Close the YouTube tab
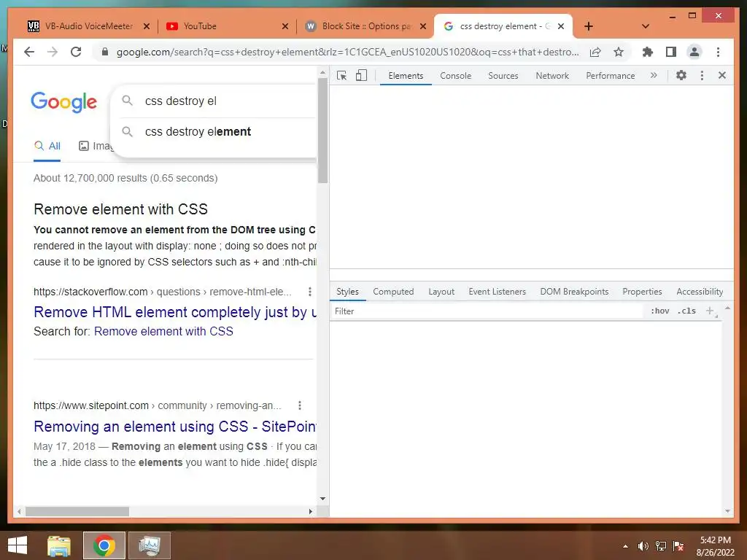 285,26
